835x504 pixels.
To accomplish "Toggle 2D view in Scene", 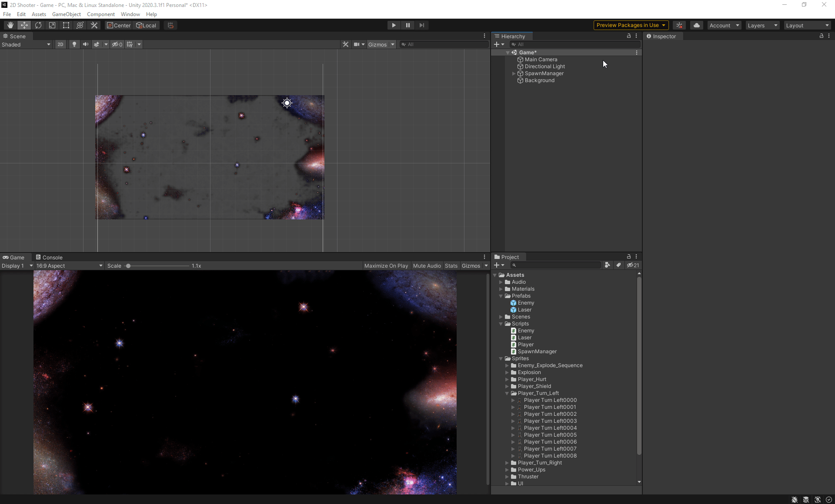I will coord(60,44).
